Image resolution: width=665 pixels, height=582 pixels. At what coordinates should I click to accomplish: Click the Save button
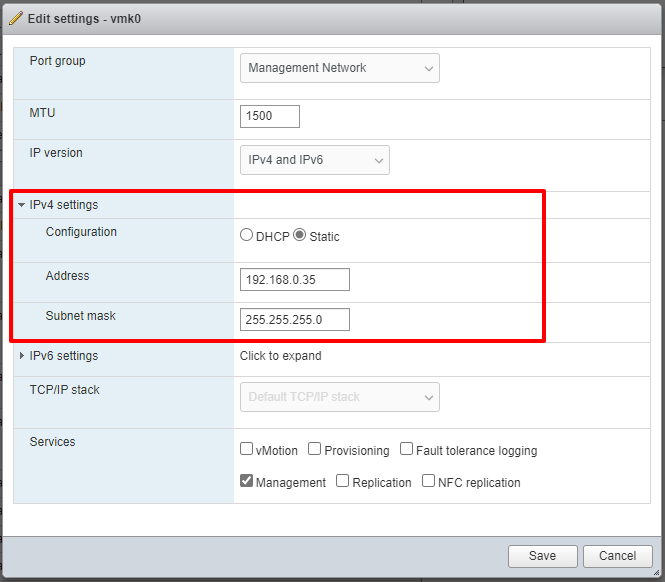542,556
